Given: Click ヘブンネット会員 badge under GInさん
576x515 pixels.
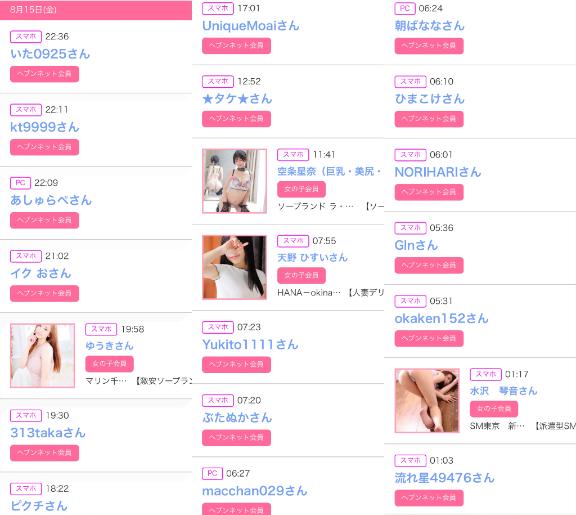Looking at the screenshot, I should (429, 265).
